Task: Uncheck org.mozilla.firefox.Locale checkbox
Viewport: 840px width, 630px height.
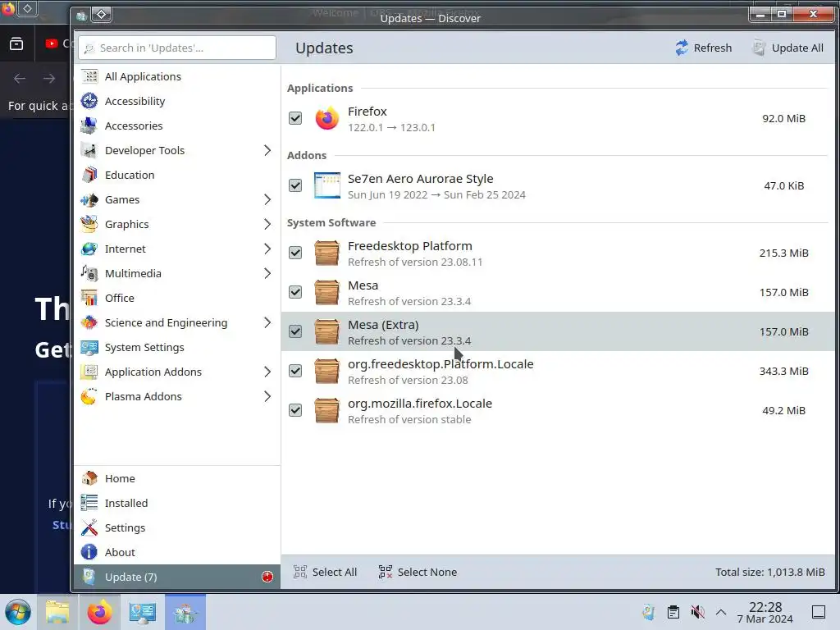Action: point(295,410)
